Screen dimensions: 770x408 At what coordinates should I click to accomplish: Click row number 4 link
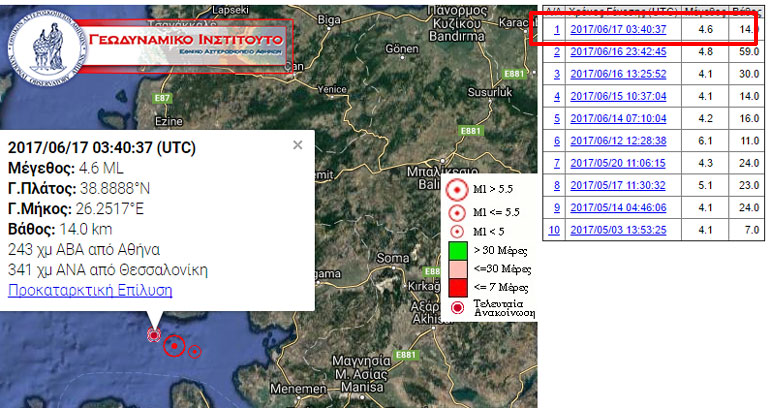[557, 96]
